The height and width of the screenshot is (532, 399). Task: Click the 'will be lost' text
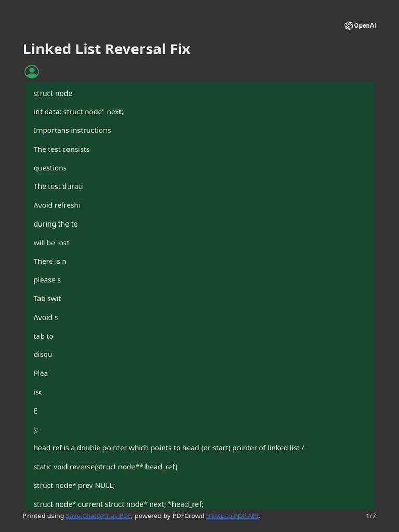click(51, 243)
